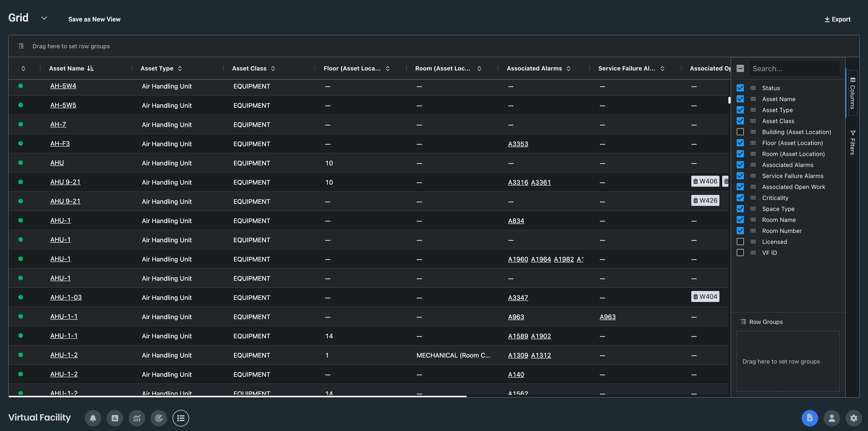Screen dimensions: 868x431
Task: Click Save as New View
Action: point(94,19)
